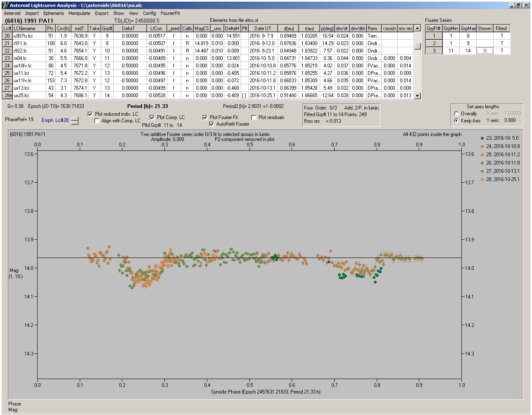Viewport: 532px width, 415px height.
Task: Click the u907ts.lci filename cell
Action: point(29,36)
